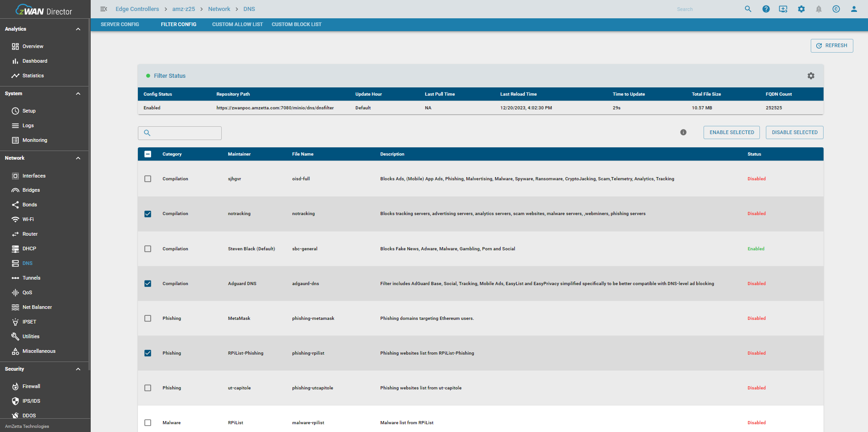The width and height of the screenshot is (868, 432).
Task: Click the info icon beside Enable Selected
Action: 683,132
